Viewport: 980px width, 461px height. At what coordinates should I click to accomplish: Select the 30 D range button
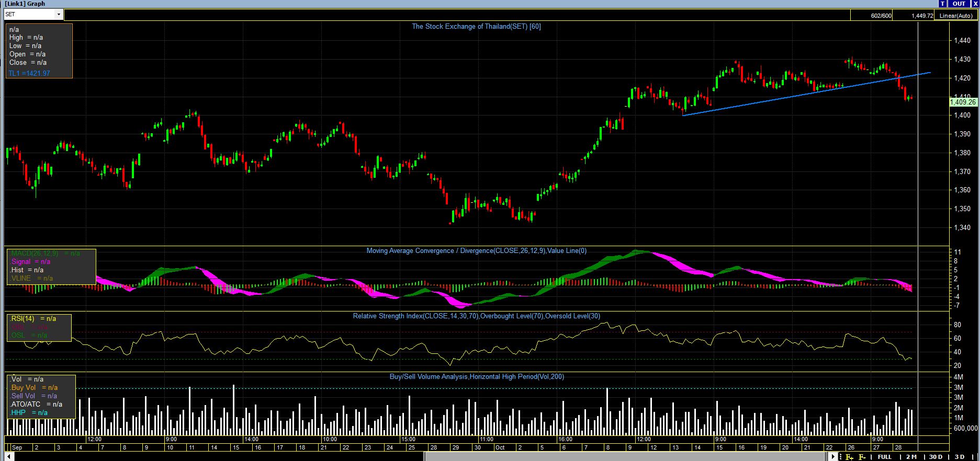(x=936, y=457)
